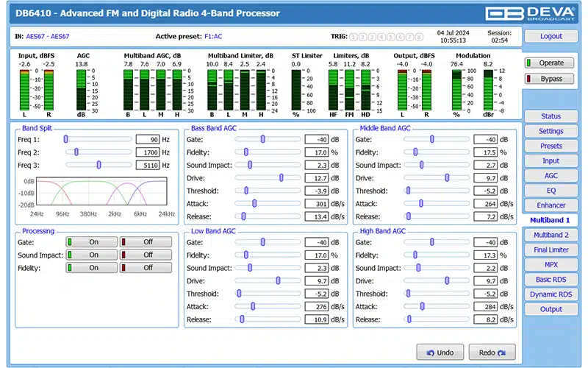Screen dimensions: 588x368
Task: Turn Processing Fidelity On
Action: [x=92, y=268]
